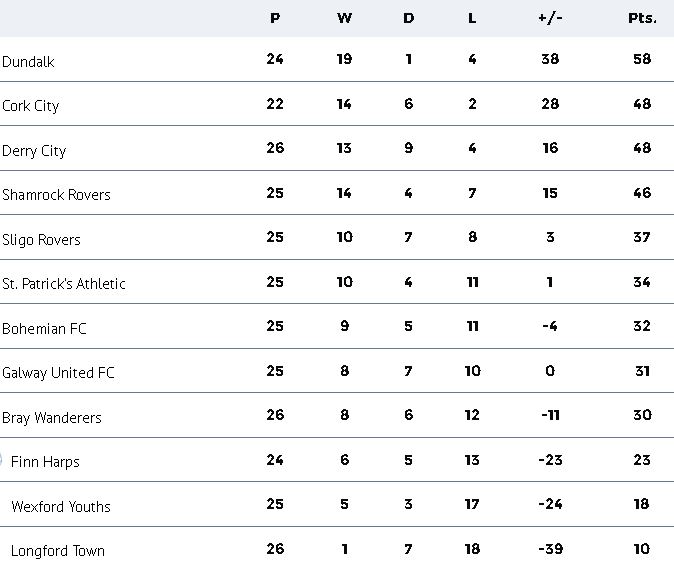Open the Finn Harps team link

45,462
